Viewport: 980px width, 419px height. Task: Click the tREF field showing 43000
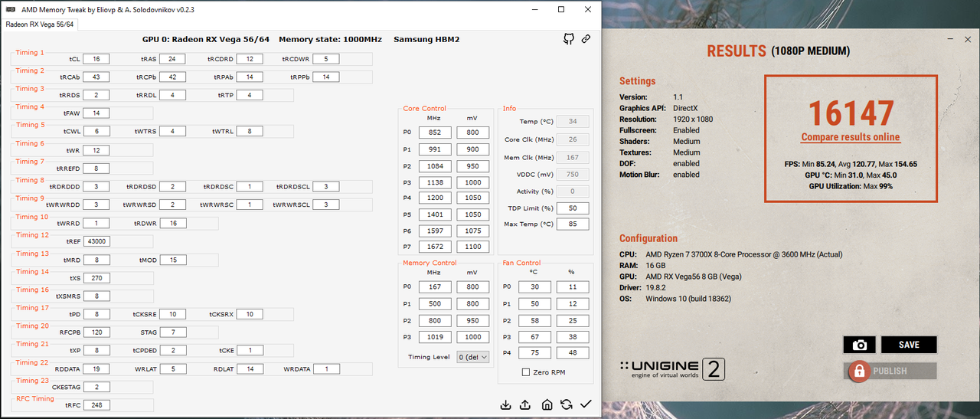[96, 241]
